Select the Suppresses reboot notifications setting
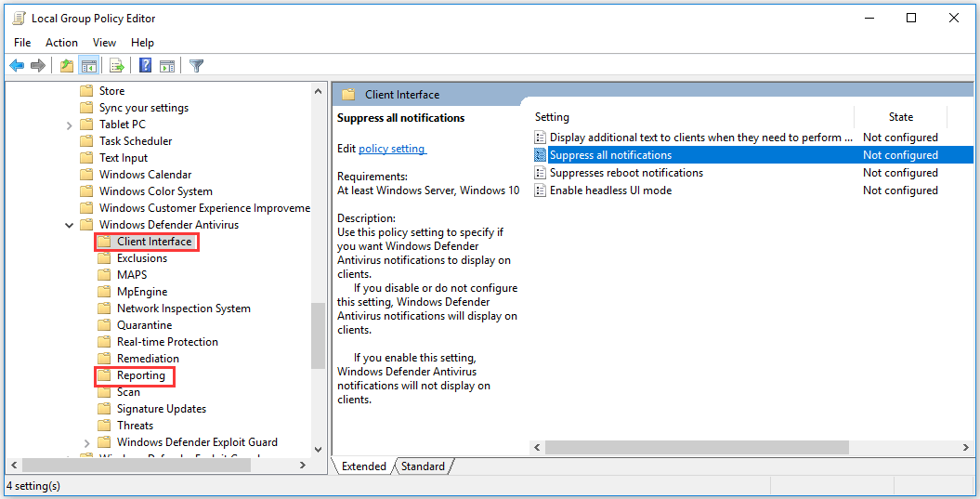This screenshot has width=980, height=499. (x=626, y=173)
